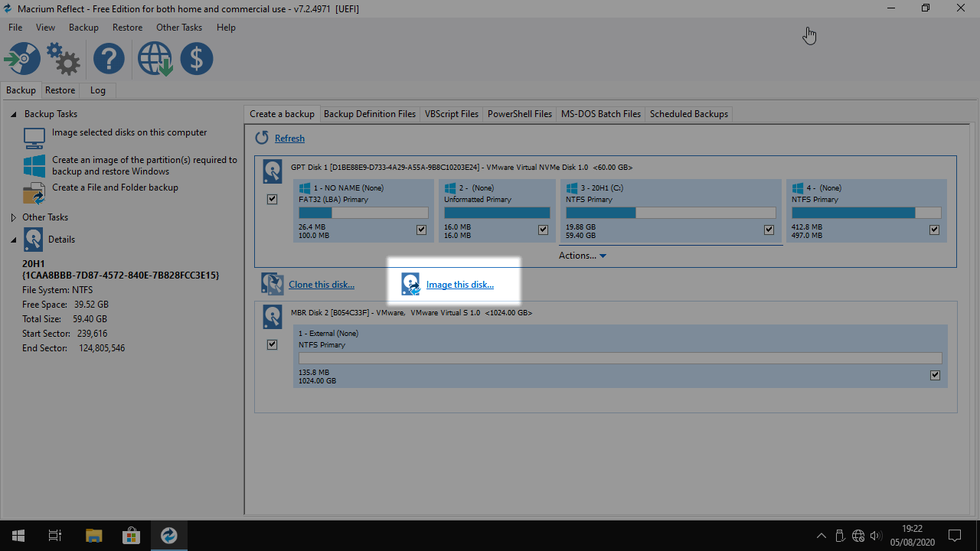
Task: Click the volume speaker tray icon
Action: pyautogui.click(x=876, y=536)
